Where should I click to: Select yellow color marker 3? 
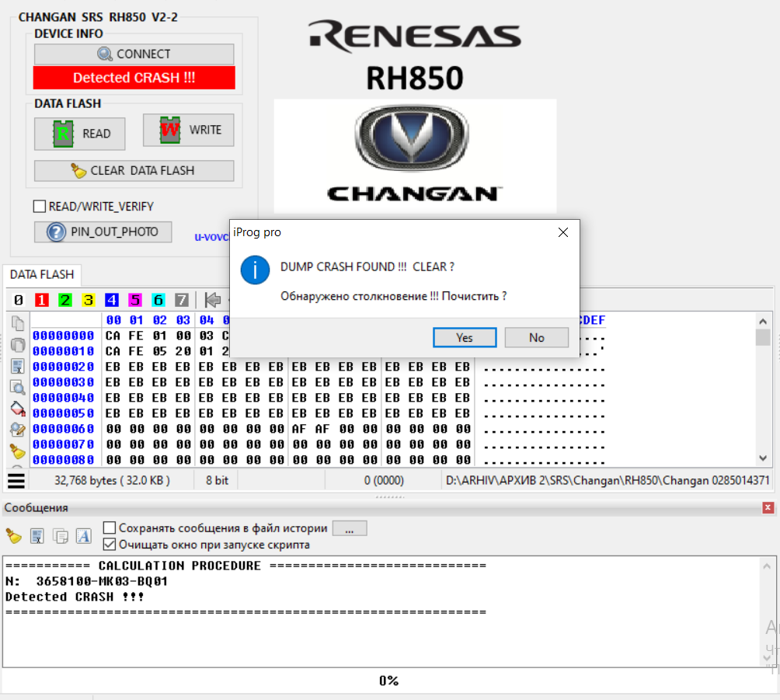coord(89,300)
